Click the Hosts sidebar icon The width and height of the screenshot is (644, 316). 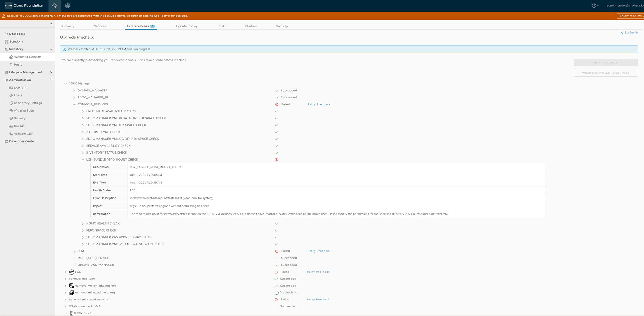(11, 65)
